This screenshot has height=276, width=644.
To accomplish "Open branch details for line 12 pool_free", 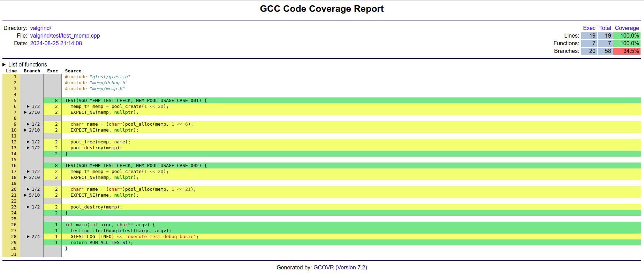I will [x=33, y=142].
